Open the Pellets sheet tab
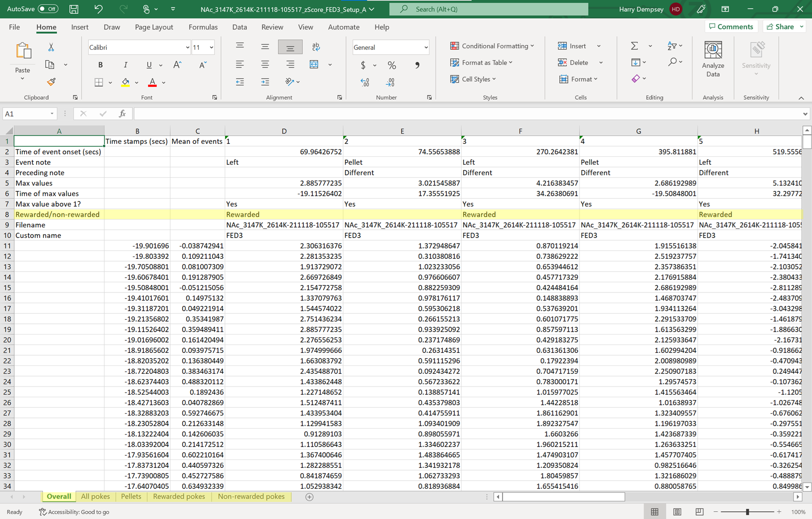 (x=131, y=496)
